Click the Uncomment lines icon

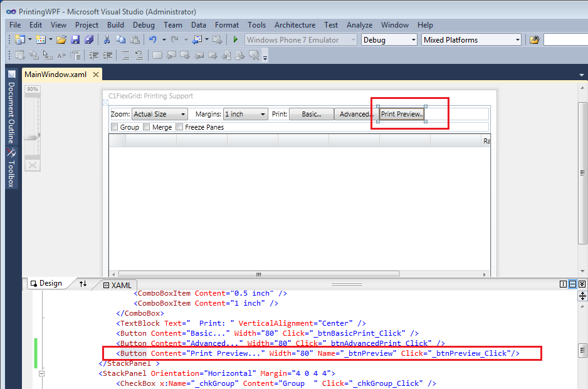139,56
